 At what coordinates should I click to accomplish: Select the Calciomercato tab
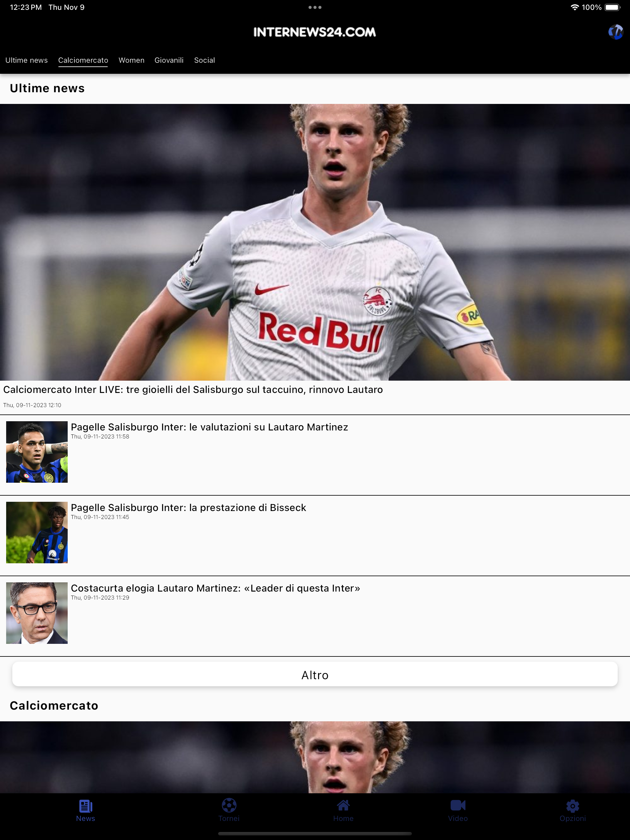coord(83,60)
